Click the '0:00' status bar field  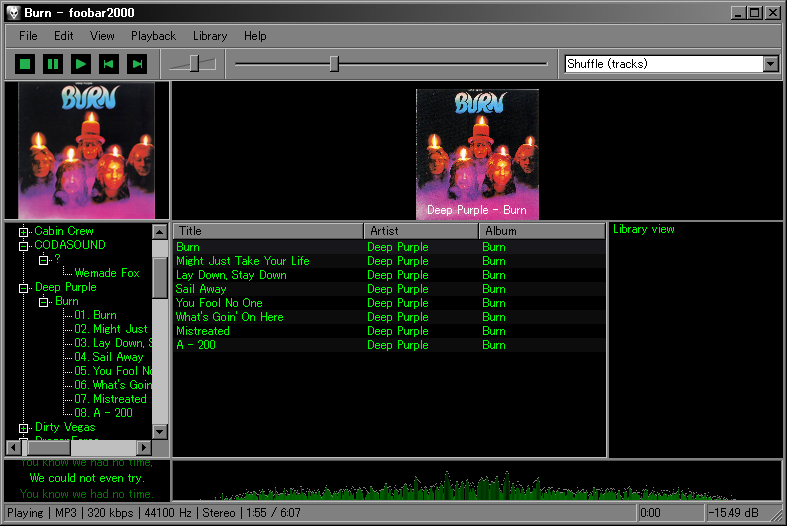pos(671,513)
